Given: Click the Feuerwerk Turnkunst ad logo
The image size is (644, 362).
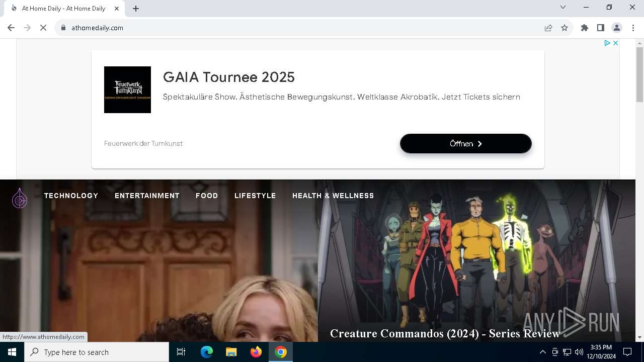Looking at the screenshot, I should [127, 89].
